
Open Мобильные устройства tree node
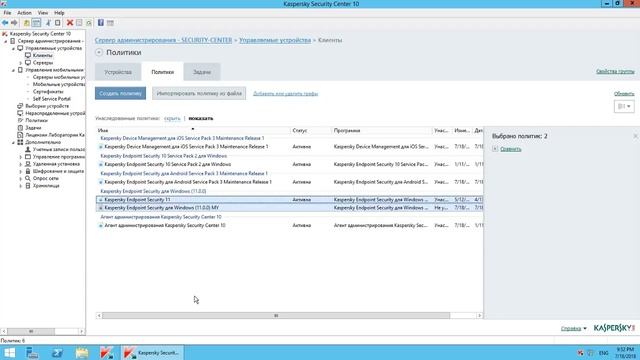tap(59, 84)
